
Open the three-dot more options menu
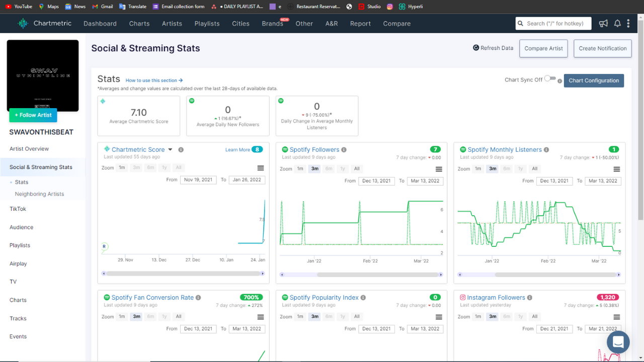pos(628,24)
